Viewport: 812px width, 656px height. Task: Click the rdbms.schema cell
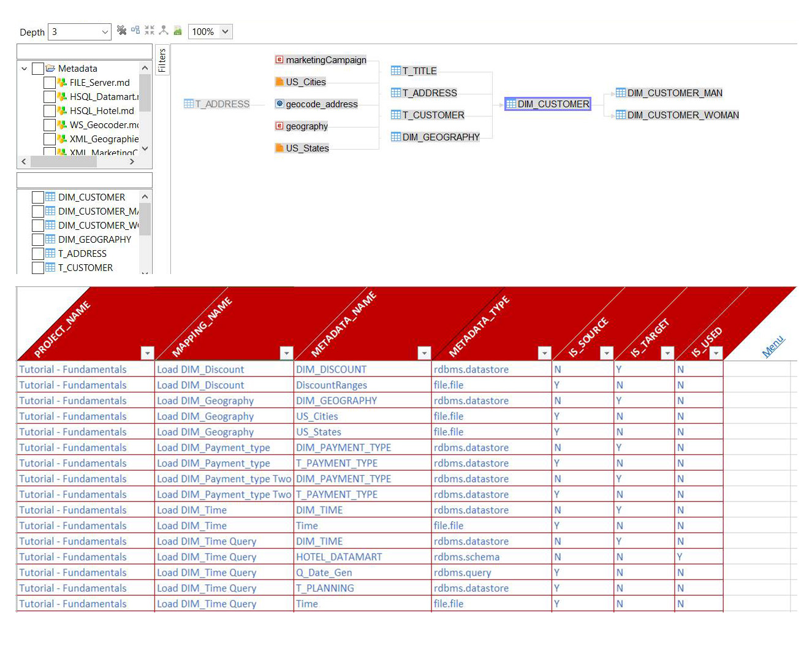[x=491, y=557]
